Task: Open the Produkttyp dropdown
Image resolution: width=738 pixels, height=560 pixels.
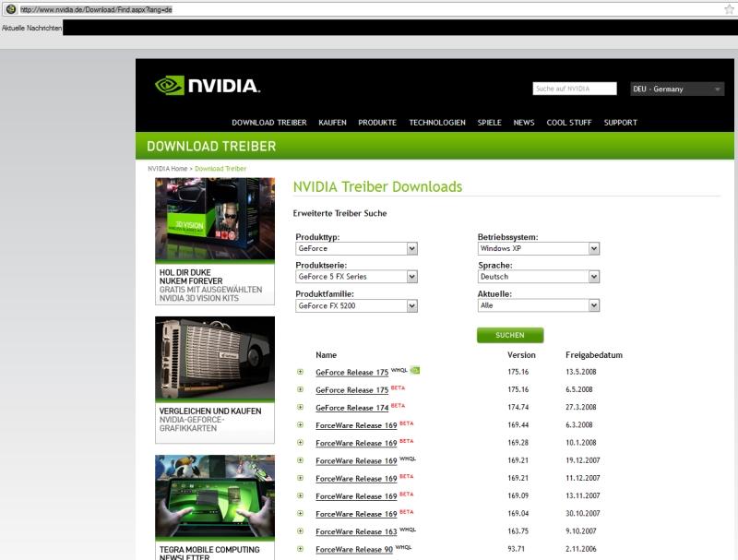Action: (x=411, y=248)
